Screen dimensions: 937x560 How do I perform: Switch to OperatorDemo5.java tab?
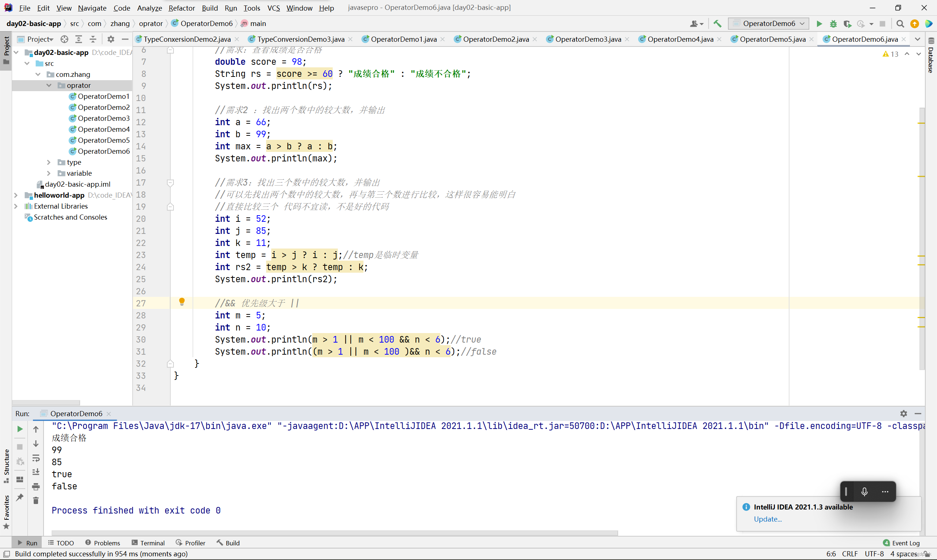(x=772, y=39)
